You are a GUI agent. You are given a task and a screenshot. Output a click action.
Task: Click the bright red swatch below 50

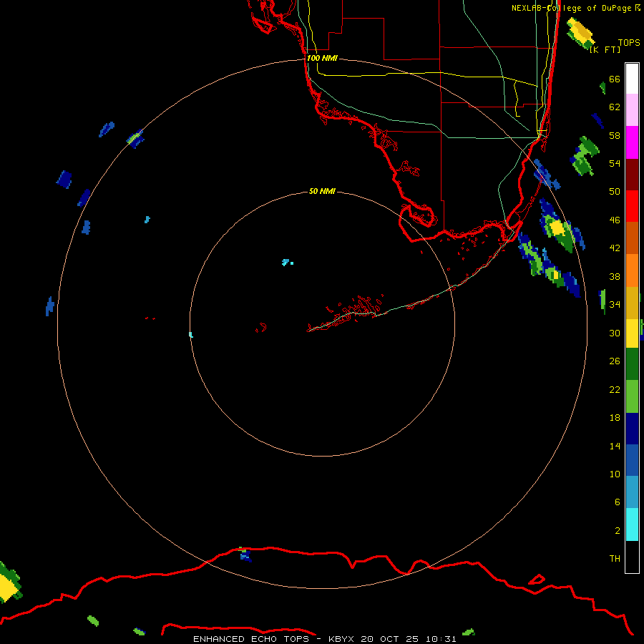pos(632,206)
